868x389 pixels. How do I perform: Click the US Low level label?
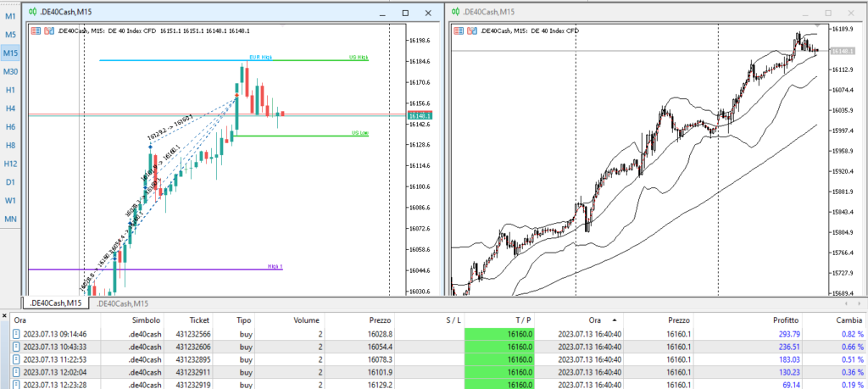point(359,133)
